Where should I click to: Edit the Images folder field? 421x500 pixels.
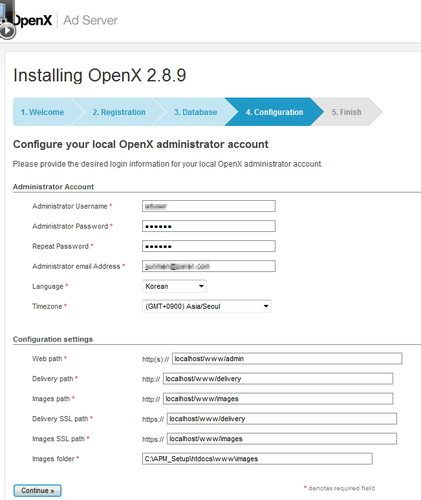coord(257,459)
